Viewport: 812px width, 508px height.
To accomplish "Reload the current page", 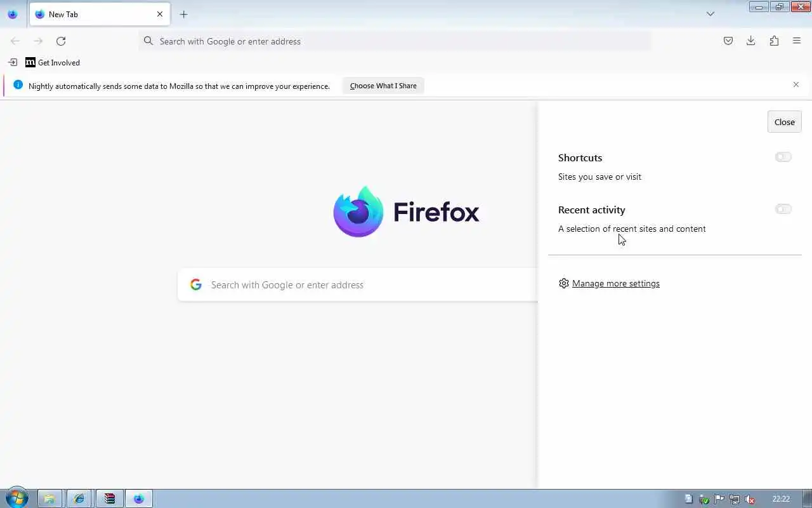I will [61, 41].
